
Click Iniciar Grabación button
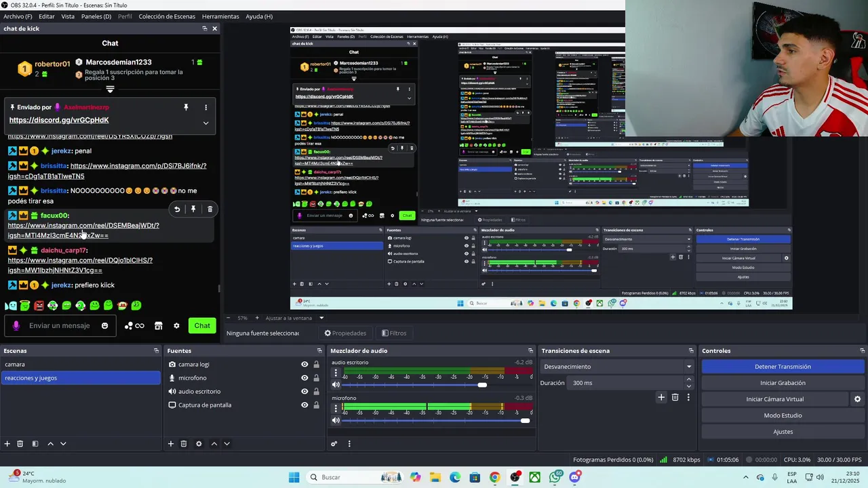783,383
